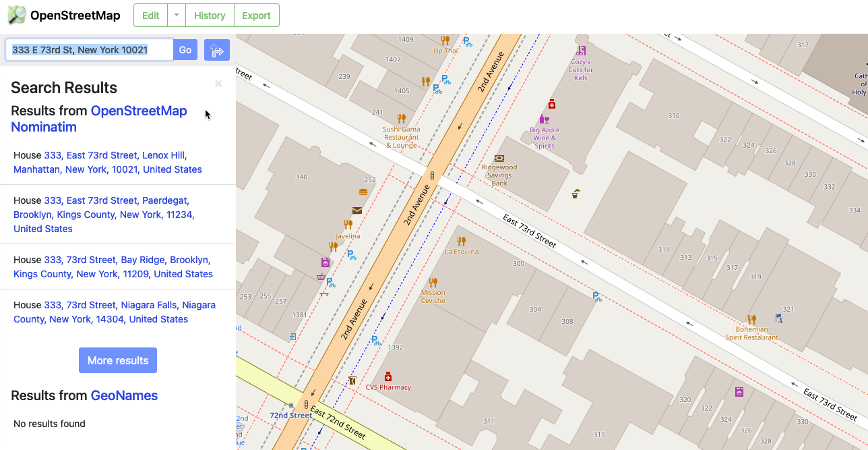Select the CVS Pharmacy icon on the map

[x=390, y=376]
